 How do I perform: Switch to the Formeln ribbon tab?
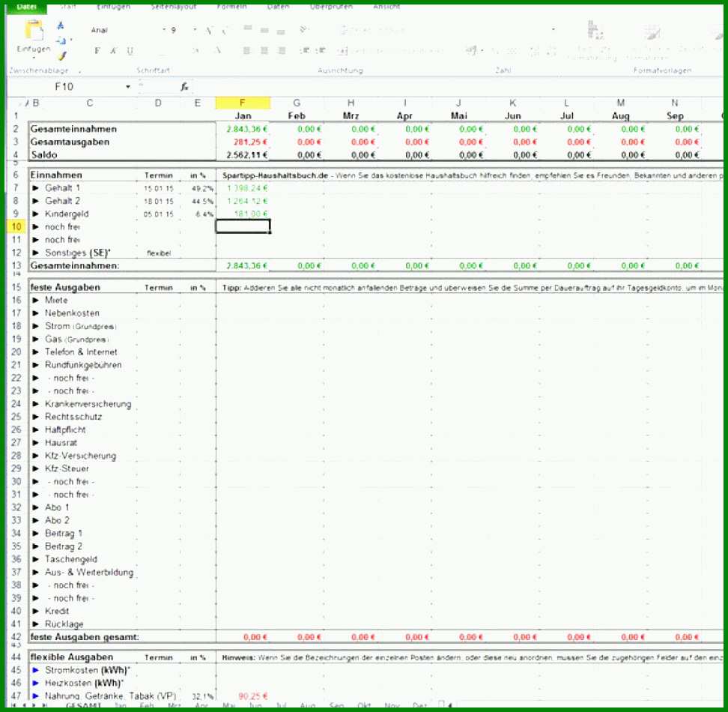(x=231, y=7)
